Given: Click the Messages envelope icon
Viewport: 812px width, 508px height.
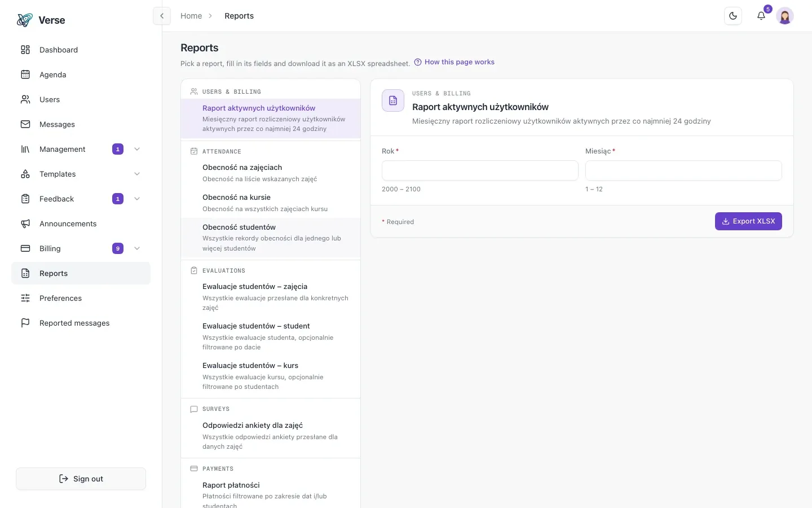Looking at the screenshot, I should 25,124.
